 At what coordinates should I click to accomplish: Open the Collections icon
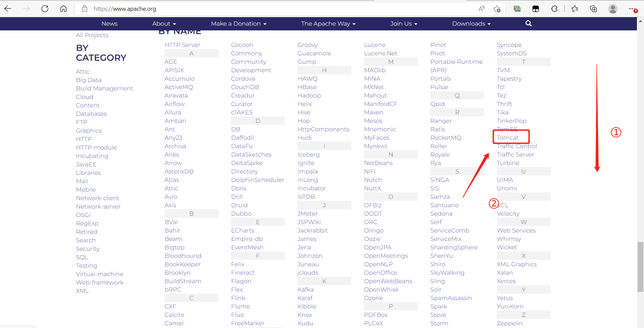click(593, 9)
